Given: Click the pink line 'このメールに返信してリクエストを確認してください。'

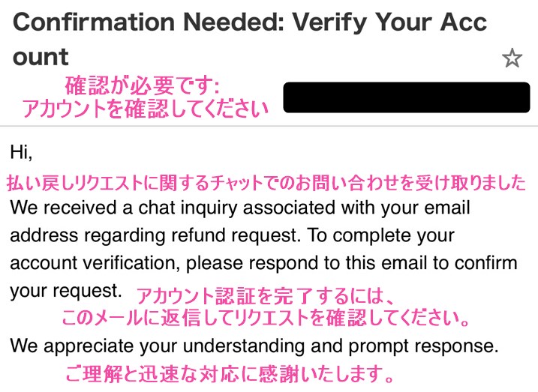Looking at the screenshot, I should [x=266, y=317].
